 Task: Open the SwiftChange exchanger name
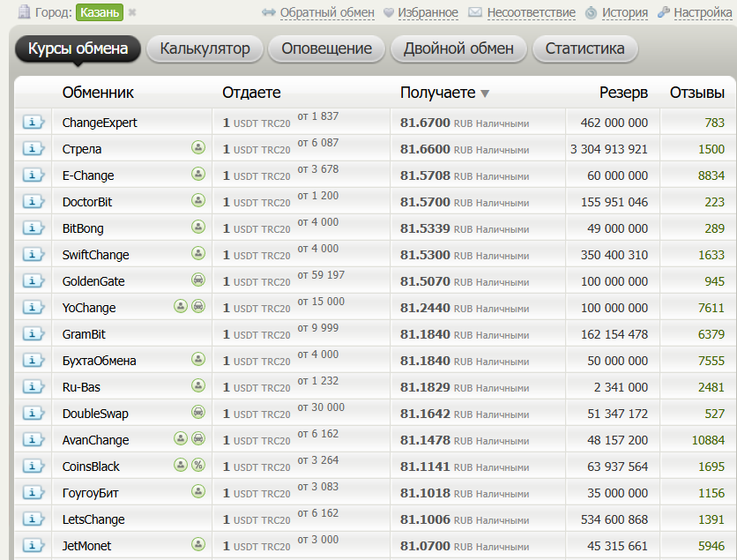click(96, 255)
